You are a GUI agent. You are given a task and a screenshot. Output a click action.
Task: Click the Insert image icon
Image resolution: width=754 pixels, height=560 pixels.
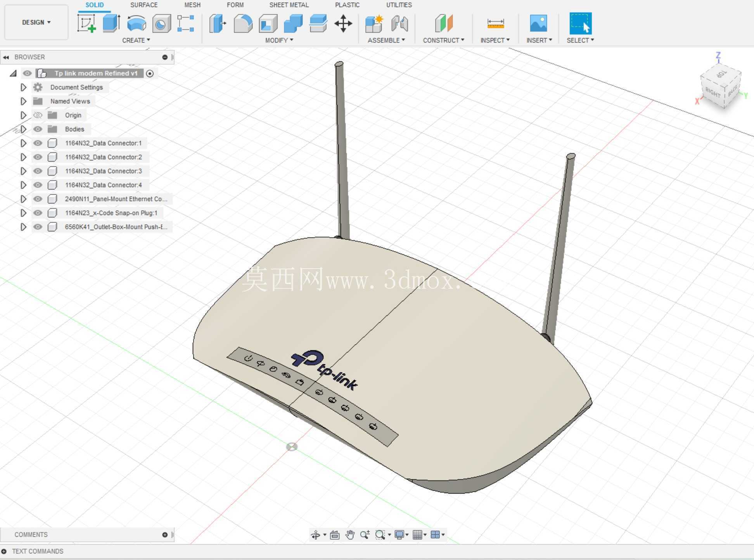[538, 23]
